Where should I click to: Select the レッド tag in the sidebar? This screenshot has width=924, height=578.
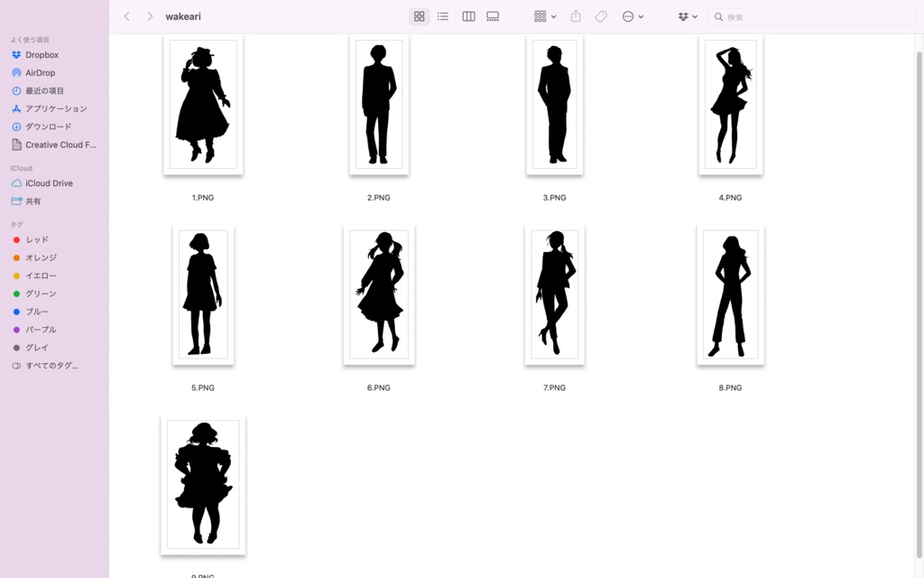coord(37,239)
